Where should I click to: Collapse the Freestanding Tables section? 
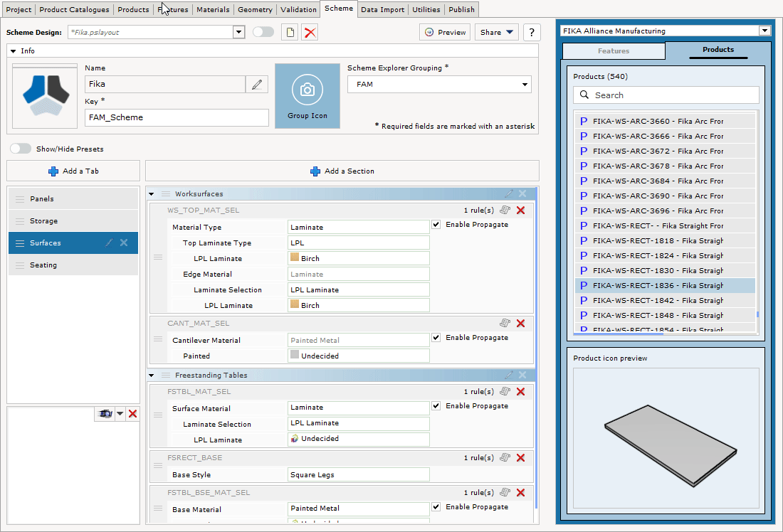pos(152,375)
